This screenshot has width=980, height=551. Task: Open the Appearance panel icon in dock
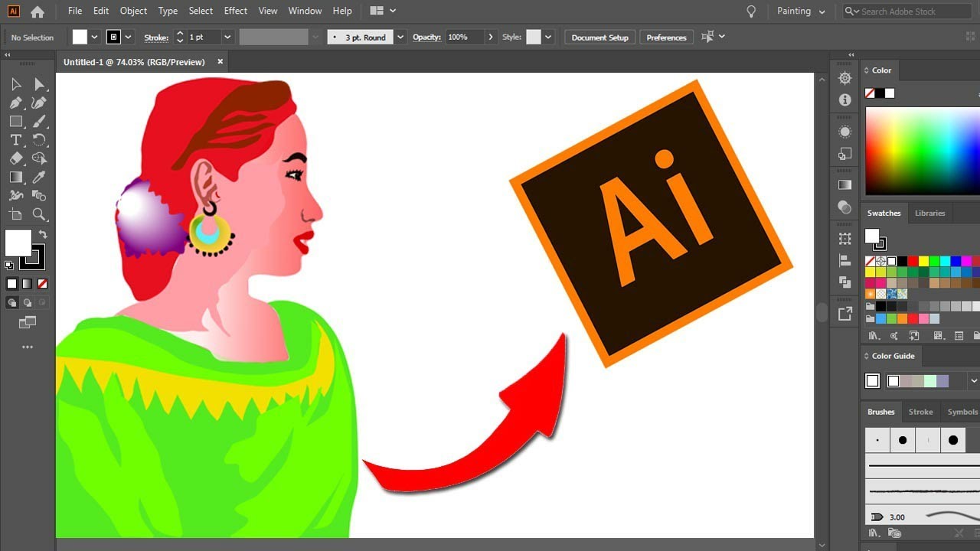845,132
